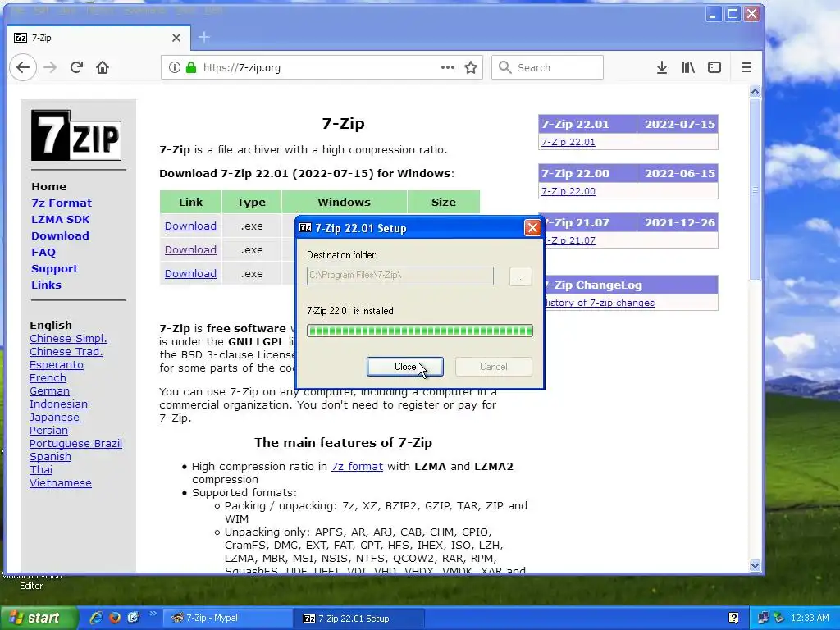Close the 7-Zip browser tab

(176, 38)
